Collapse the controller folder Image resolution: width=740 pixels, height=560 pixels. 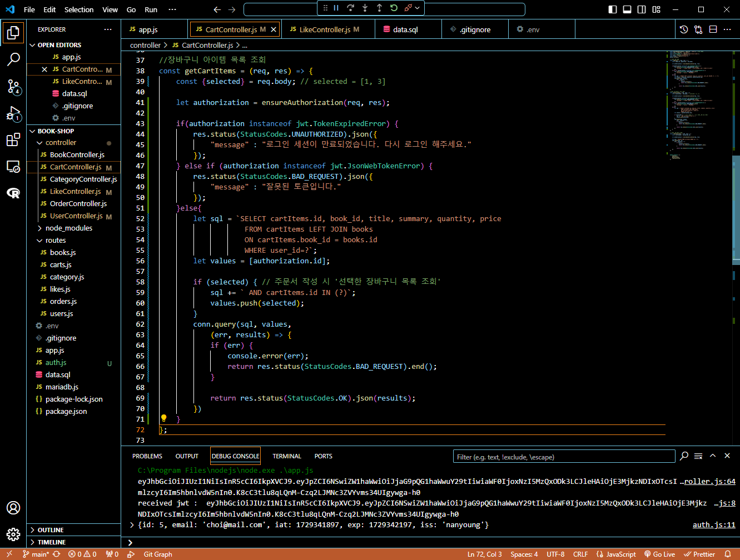(74, 143)
